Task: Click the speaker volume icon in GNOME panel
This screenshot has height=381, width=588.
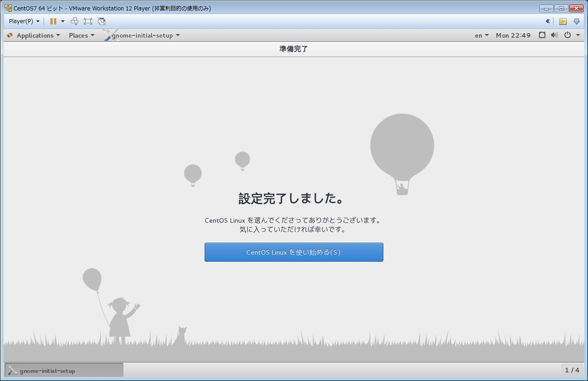Action: click(554, 35)
